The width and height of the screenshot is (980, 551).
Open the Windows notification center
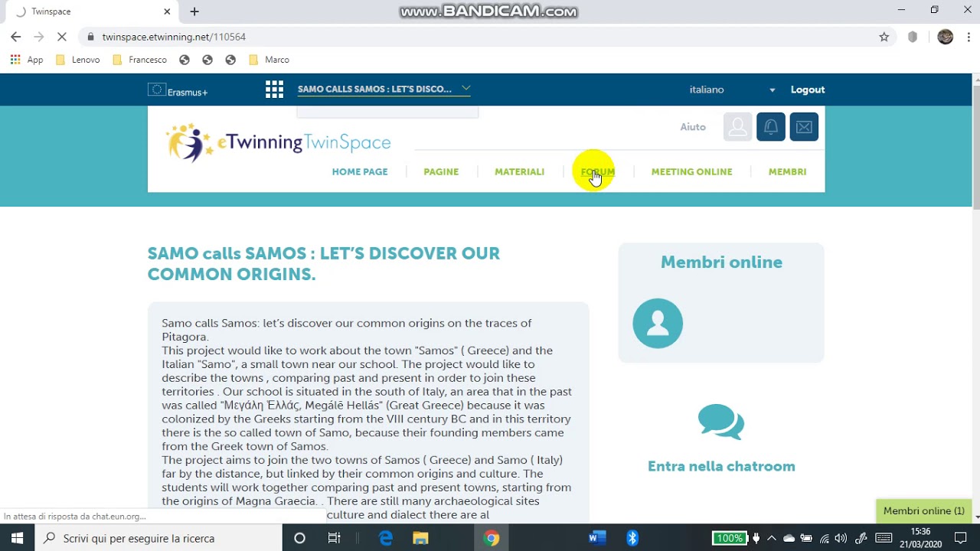point(961,538)
